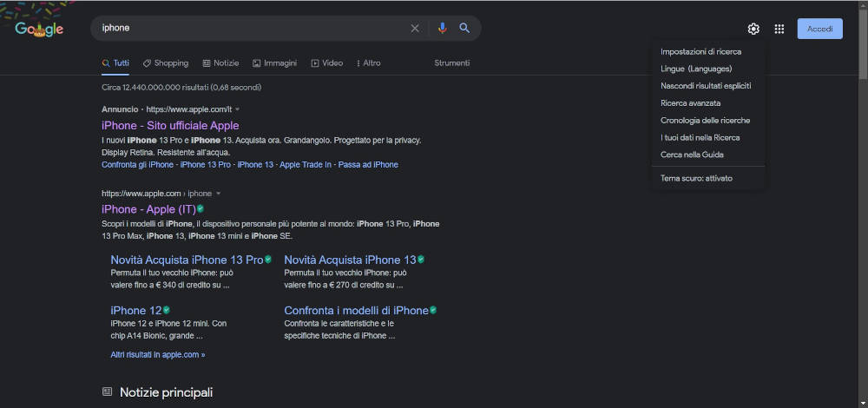Click the page vertical scrollbar thumb
The image size is (868, 408).
point(863,43)
